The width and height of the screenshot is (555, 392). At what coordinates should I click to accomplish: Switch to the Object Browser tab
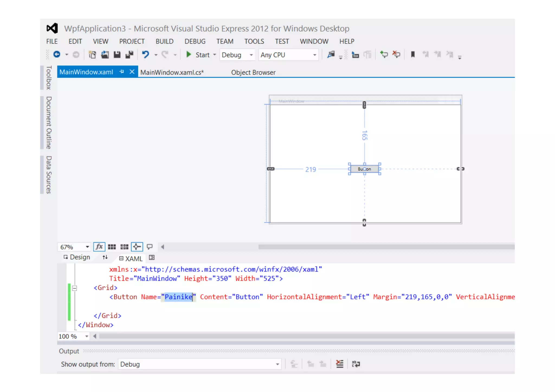(253, 72)
